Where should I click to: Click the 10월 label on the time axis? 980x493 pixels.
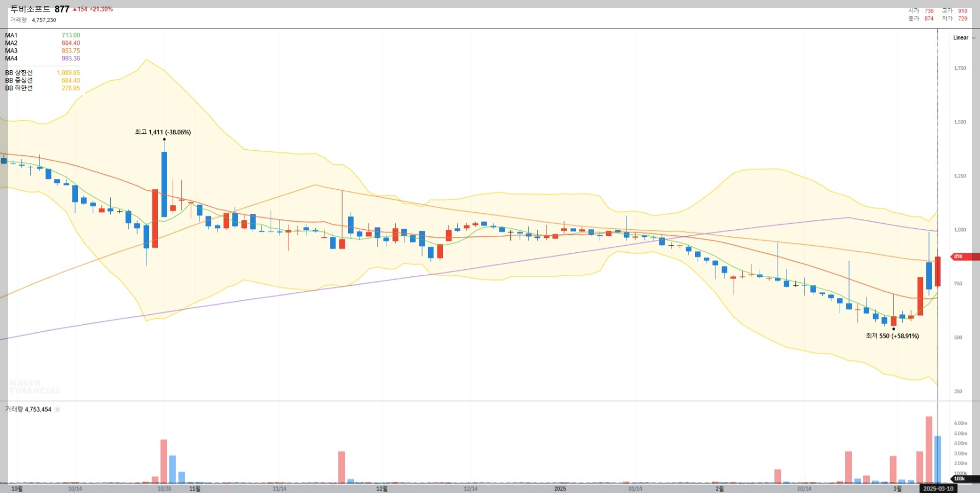click(x=17, y=489)
